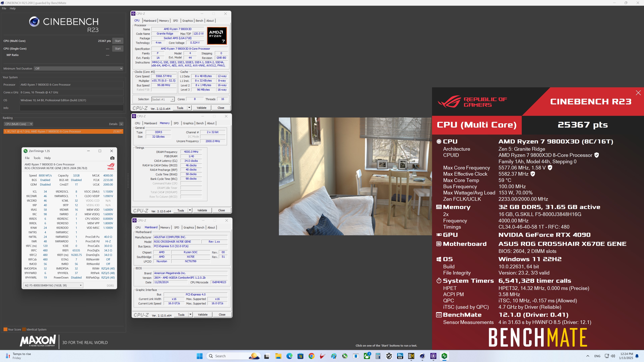Click Validate in CPU-Z Mainboard window
This screenshot has width=644, height=362.
tap(203, 315)
